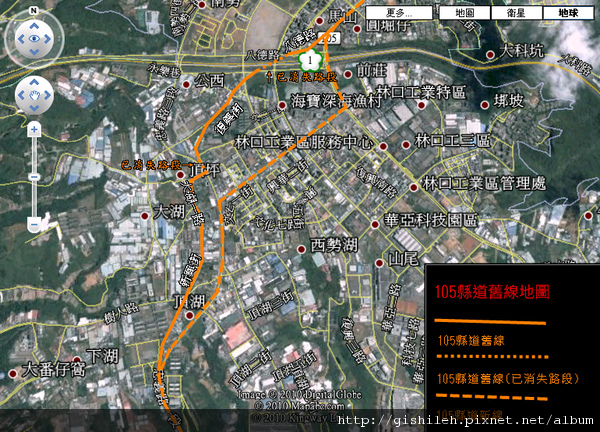Viewport: 600px width, 432px height.
Task: Click the red marker for 海寶深海漁村
Action: (282, 105)
